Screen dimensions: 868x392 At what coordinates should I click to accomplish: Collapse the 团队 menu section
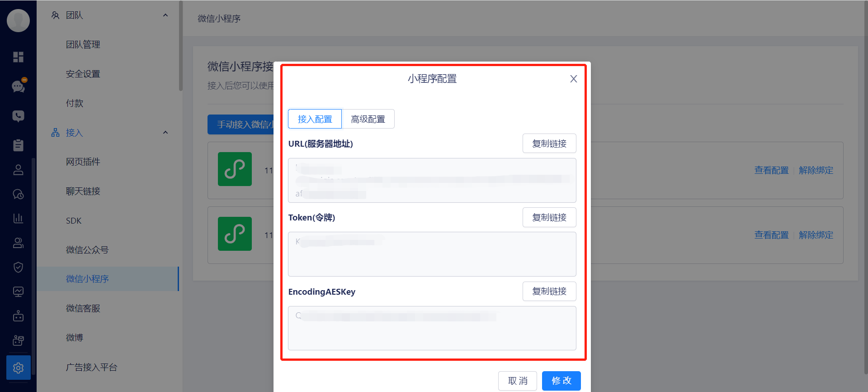165,15
